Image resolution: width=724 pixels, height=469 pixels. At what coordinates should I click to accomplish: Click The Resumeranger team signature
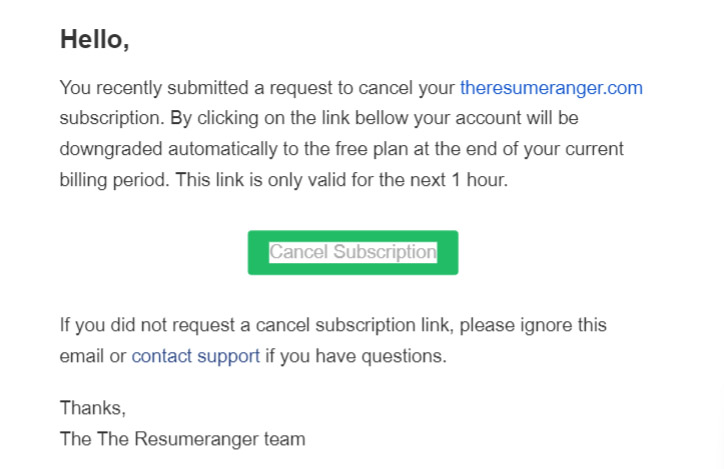click(x=182, y=439)
